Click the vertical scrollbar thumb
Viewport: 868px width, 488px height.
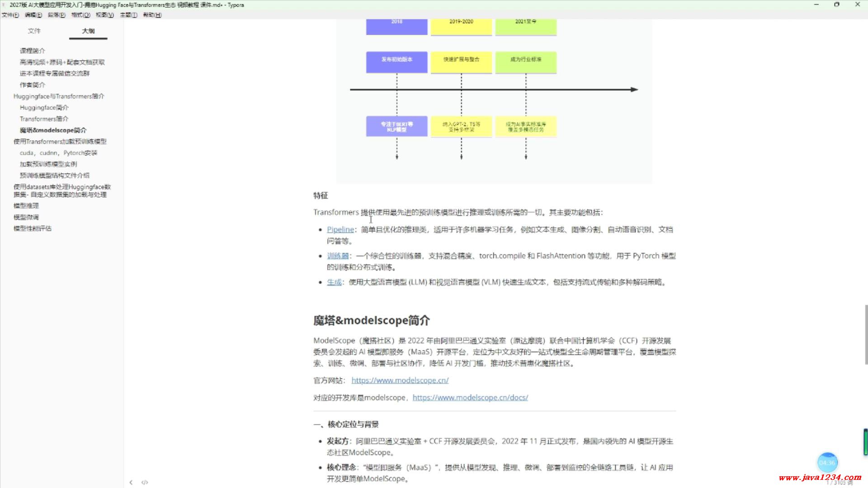pyautogui.click(x=866, y=334)
